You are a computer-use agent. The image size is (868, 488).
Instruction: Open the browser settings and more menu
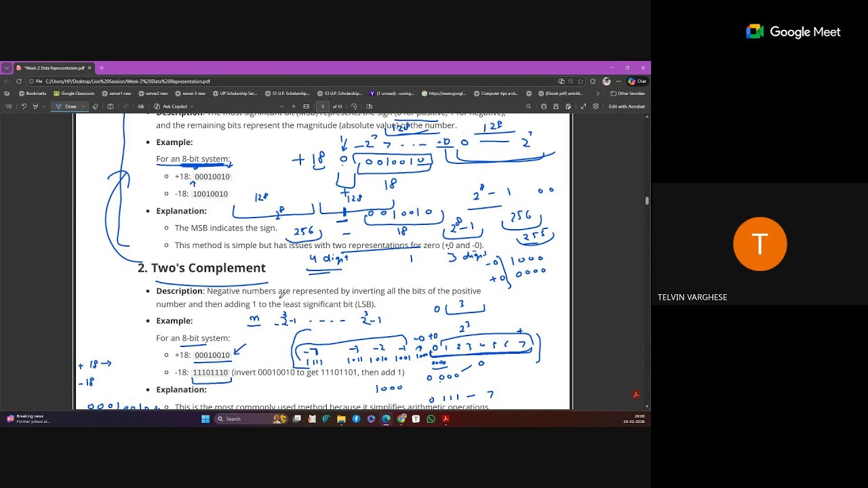pos(618,81)
